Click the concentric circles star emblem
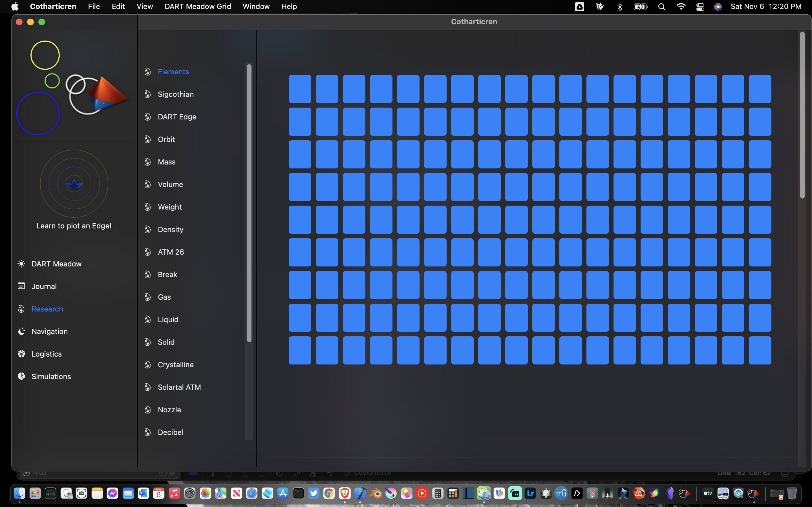This screenshot has height=507, width=812. pyautogui.click(x=74, y=184)
